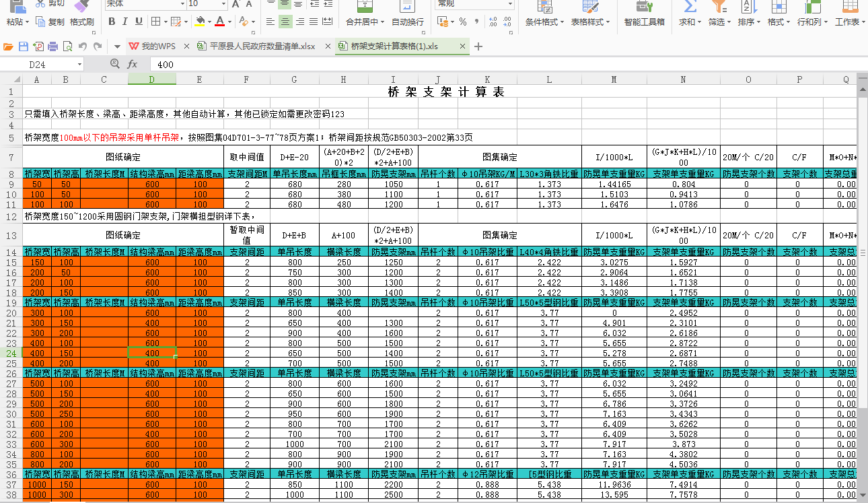
Task: Click the clear format eraser icon
Action: 244,22
